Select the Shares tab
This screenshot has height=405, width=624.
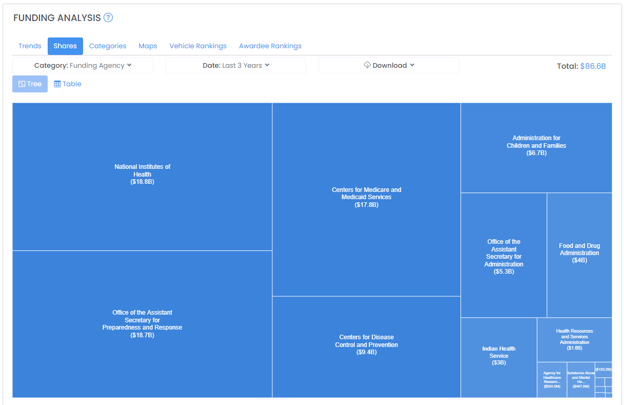pyautogui.click(x=65, y=46)
